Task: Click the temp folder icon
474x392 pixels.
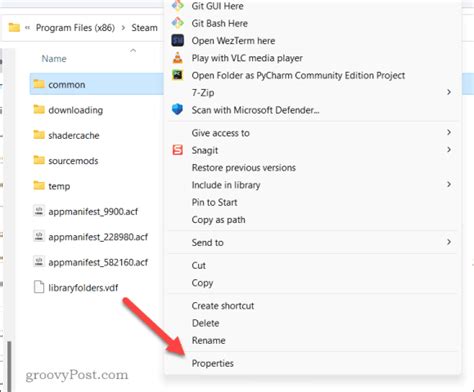Action: pyautogui.click(x=39, y=185)
